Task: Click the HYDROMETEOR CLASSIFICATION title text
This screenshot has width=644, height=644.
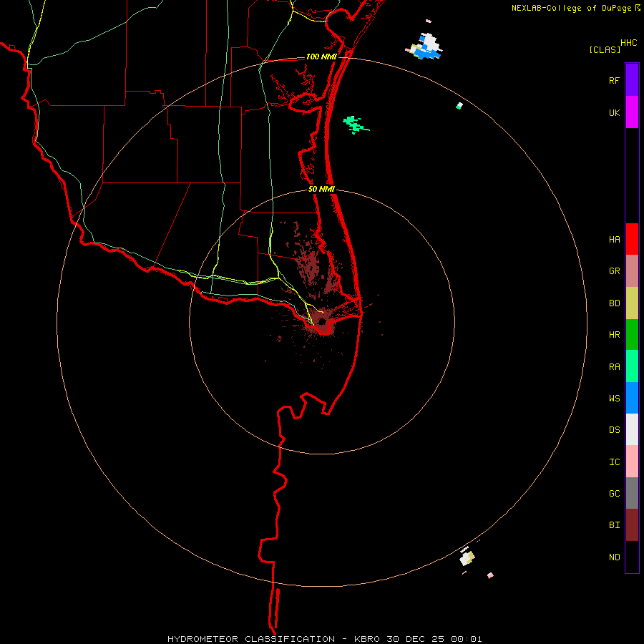Action: pyautogui.click(x=251, y=639)
